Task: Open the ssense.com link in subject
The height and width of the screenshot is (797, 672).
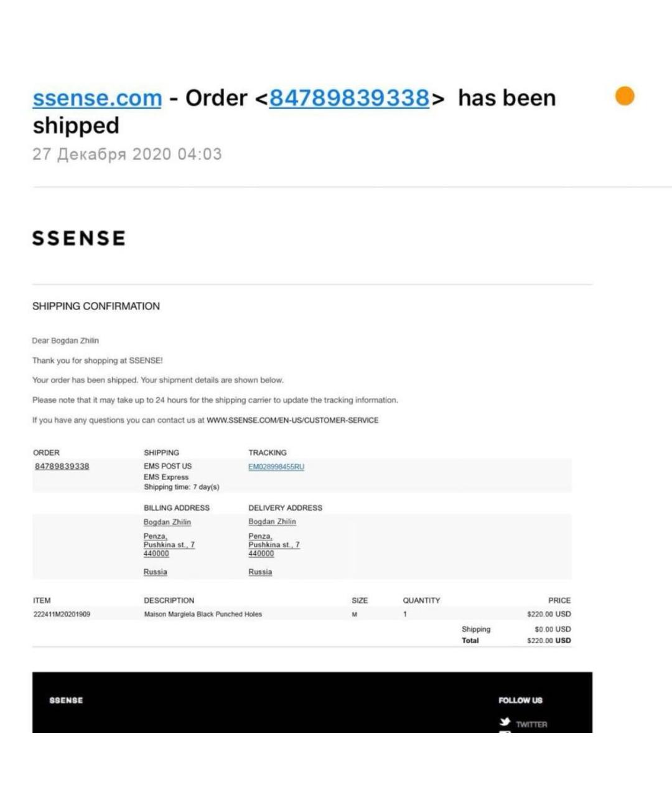Action: point(97,98)
